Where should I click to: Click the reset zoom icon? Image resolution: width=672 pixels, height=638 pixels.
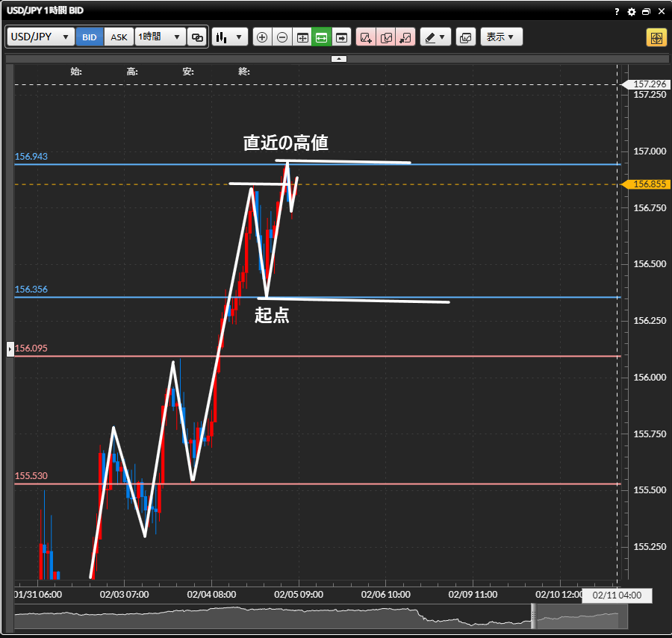click(x=302, y=37)
